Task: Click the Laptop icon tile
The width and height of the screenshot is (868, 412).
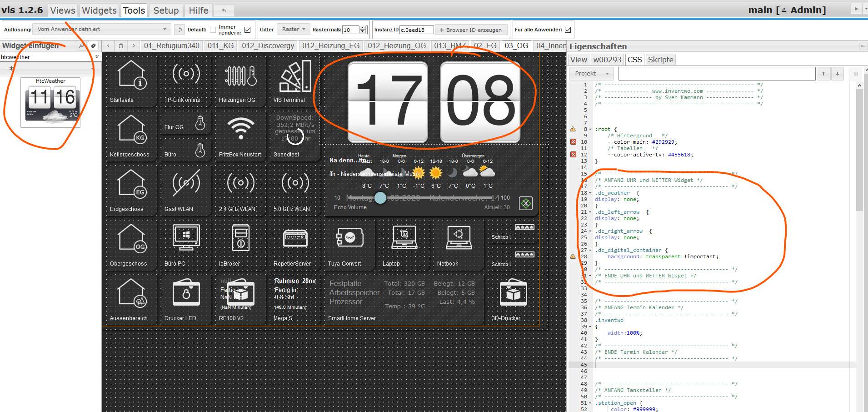Action: pos(404,237)
